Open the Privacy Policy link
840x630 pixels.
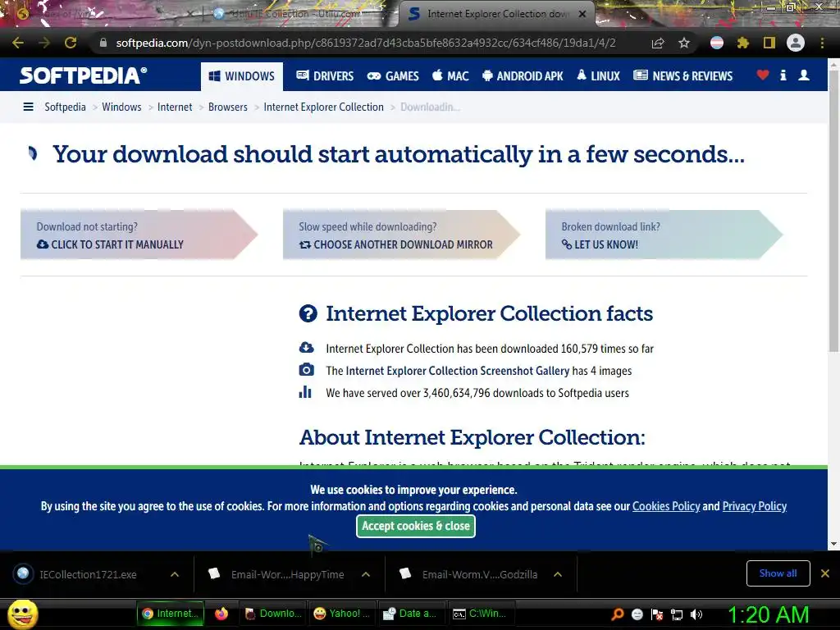tap(755, 506)
